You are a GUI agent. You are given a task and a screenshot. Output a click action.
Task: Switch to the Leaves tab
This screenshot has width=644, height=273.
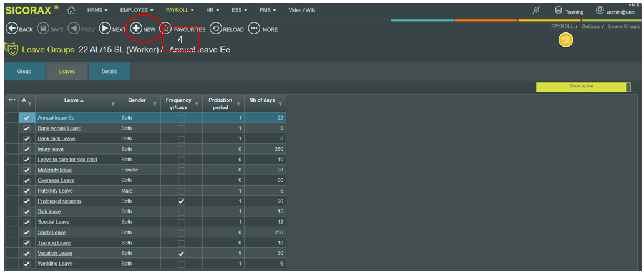tap(67, 72)
